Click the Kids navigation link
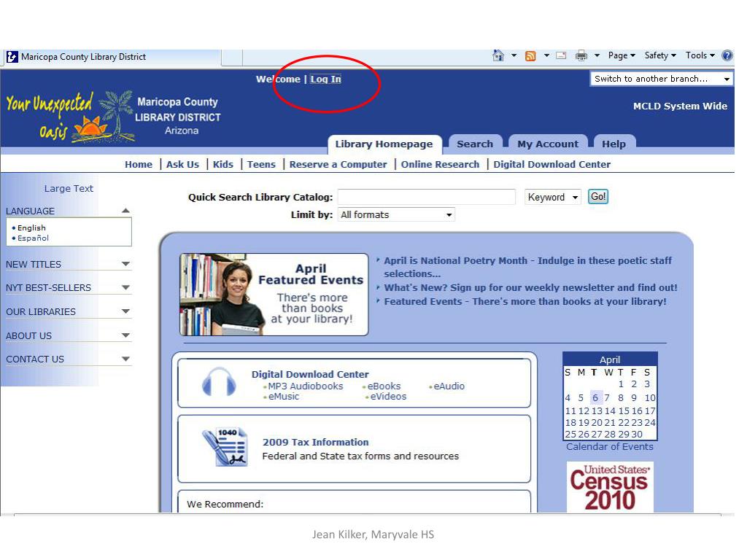This screenshot has width=747, height=560. pos(223,164)
